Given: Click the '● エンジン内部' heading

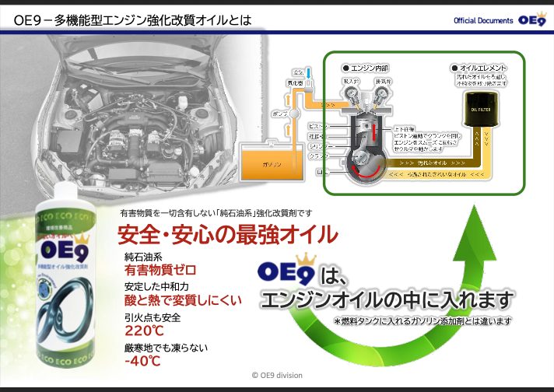Looking at the screenshot, I should tap(366, 68).
